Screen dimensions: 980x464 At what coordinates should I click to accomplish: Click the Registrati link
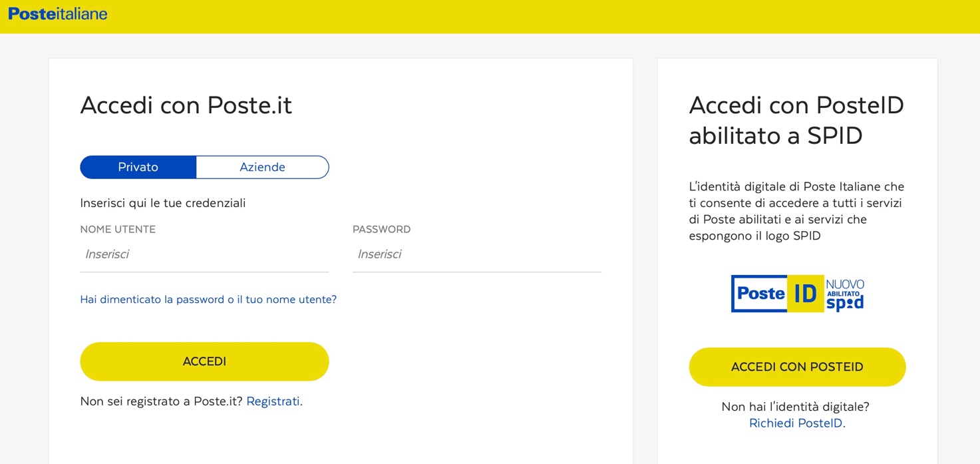tap(273, 401)
